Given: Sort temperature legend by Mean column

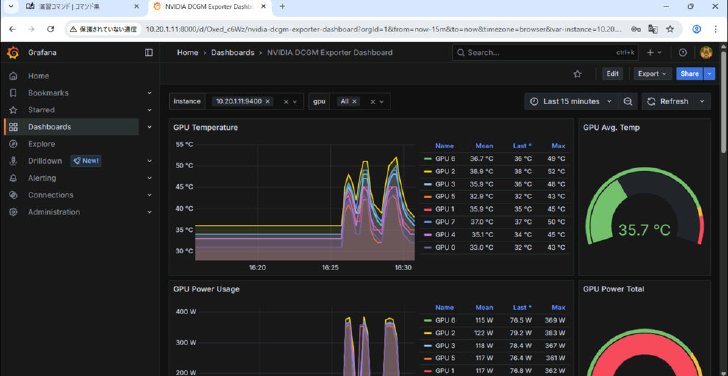Looking at the screenshot, I should coord(484,146).
